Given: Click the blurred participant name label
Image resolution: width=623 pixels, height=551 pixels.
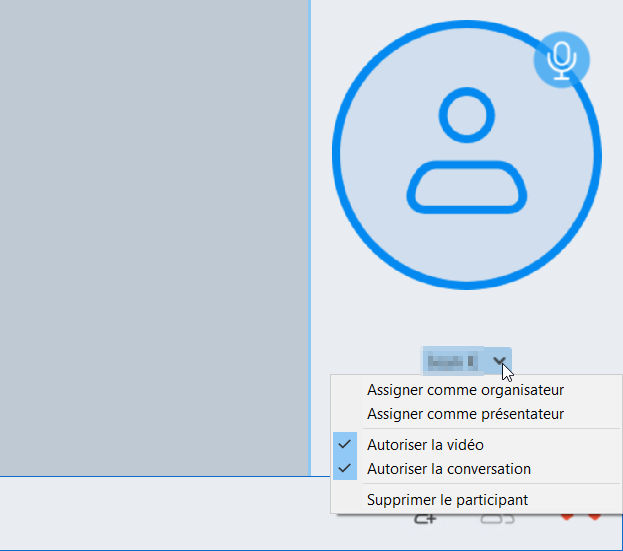Looking at the screenshot, I should [x=451, y=362].
